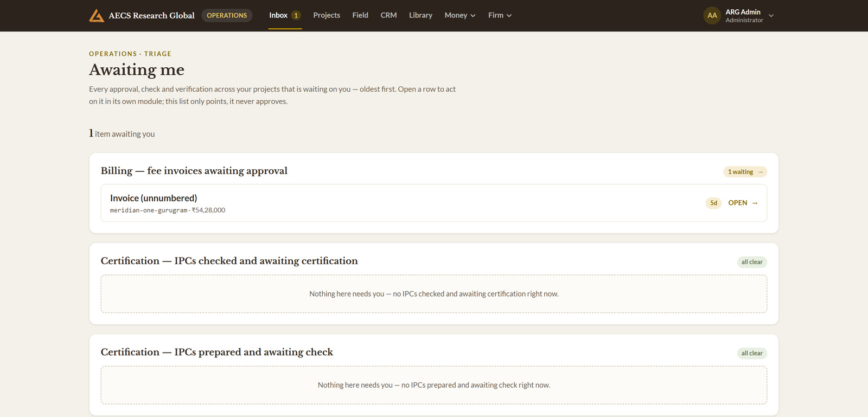Click the 5d age badge
Image resolution: width=868 pixels, height=417 pixels.
coord(713,203)
